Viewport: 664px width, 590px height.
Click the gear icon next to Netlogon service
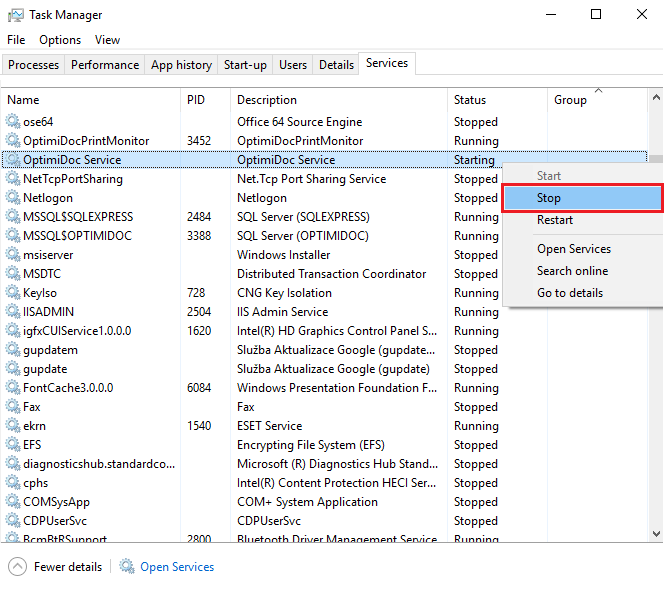point(13,198)
